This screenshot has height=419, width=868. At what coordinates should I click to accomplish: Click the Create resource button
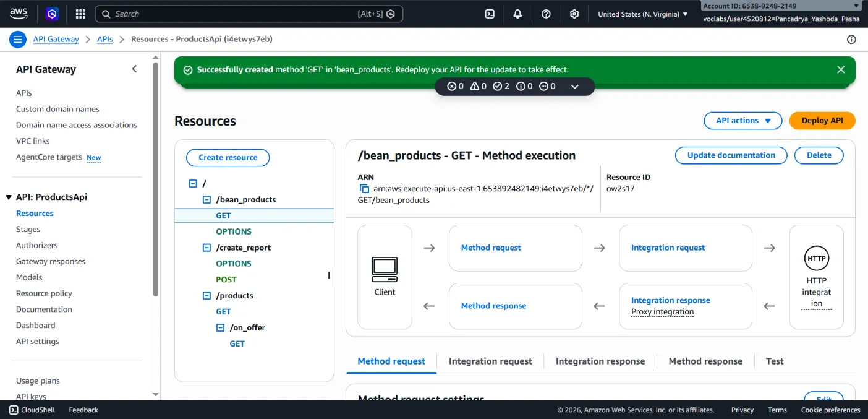click(228, 158)
